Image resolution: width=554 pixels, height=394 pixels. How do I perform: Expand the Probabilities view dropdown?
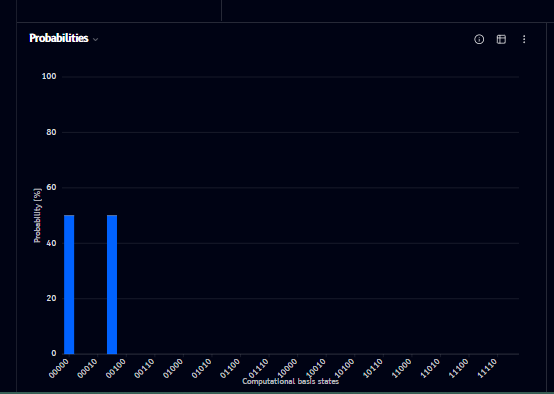click(95, 39)
